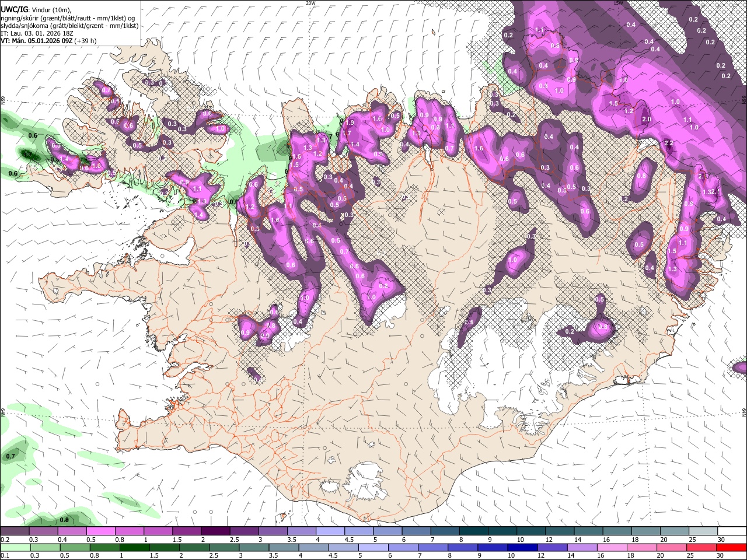Click the 'slydda/snjókoma' legend description line

click(69, 26)
